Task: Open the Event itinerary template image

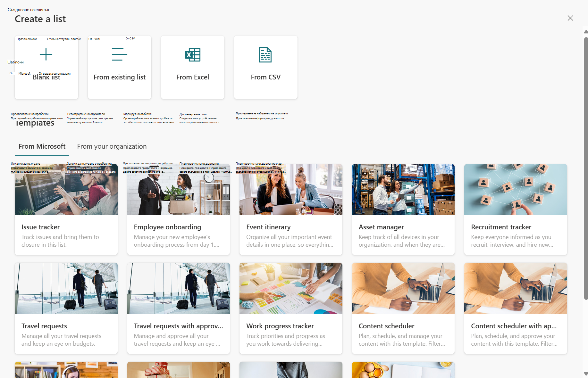Action: pyautogui.click(x=291, y=190)
